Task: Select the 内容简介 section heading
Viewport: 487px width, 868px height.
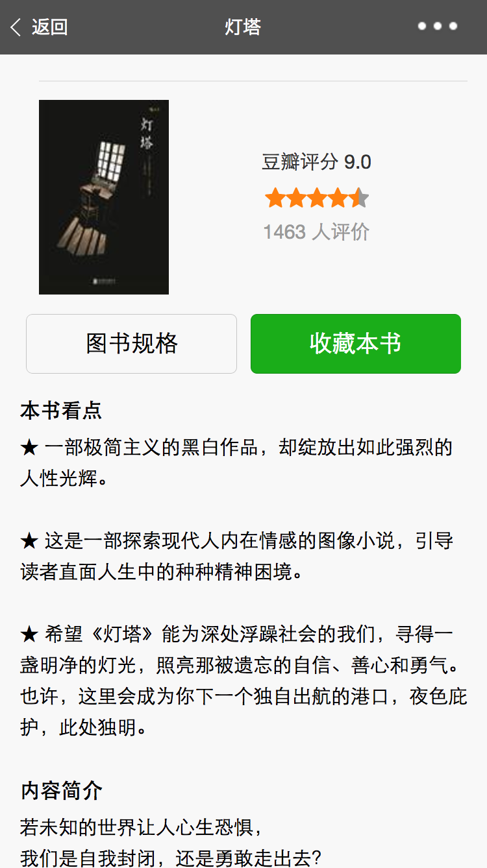Action: [x=61, y=791]
